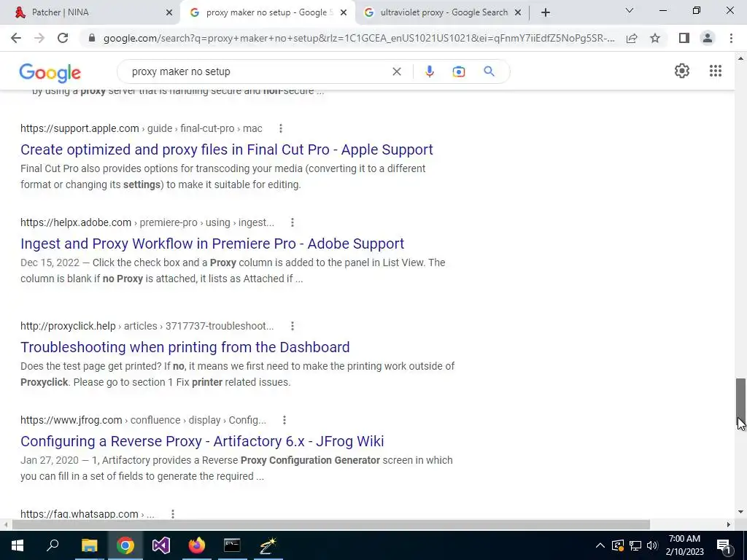Close the ultraviolet proxy tab
This screenshot has width=747, height=560.
pyautogui.click(x=518, y=13)
